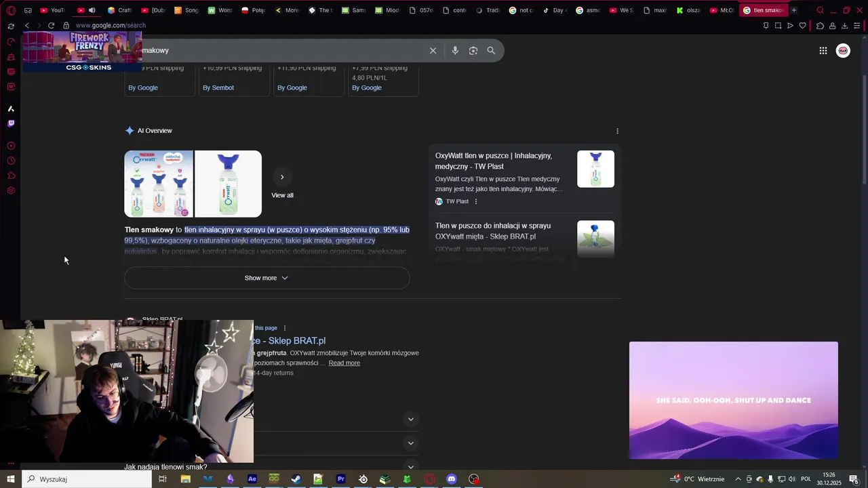
Task: Click the POL keyboard language indicator
Action: click(806, 479)
